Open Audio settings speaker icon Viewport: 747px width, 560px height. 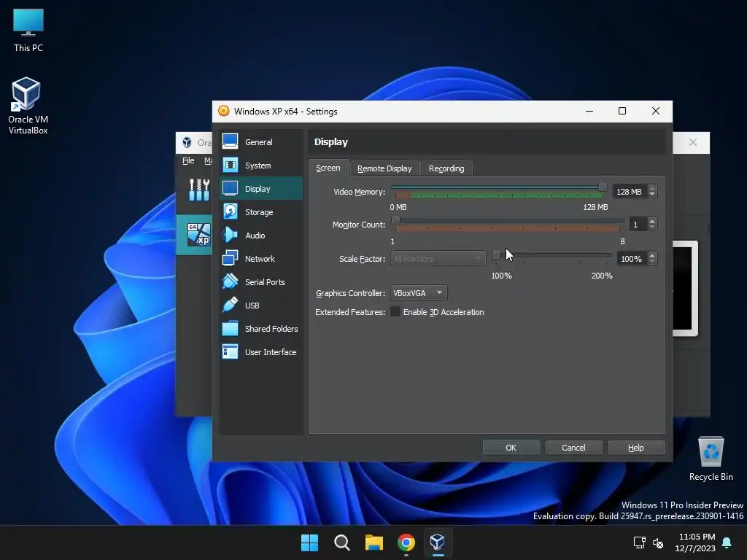[230, 235]
